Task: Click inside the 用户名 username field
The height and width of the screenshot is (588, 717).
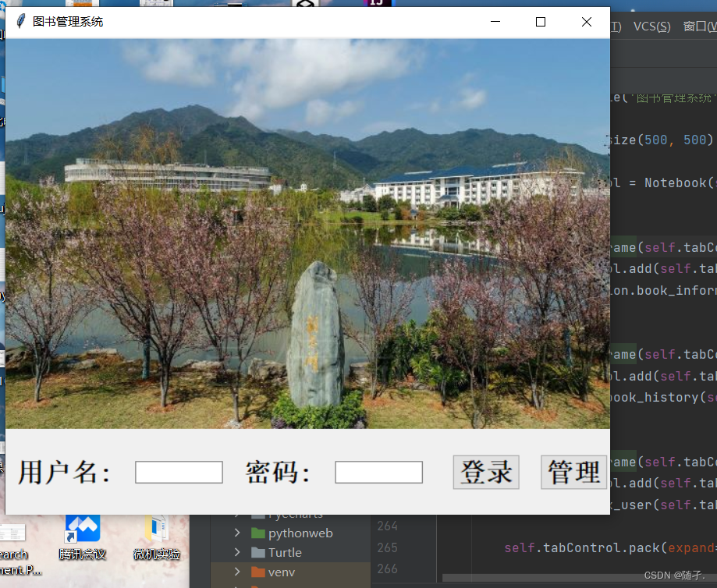Action: 178,472
